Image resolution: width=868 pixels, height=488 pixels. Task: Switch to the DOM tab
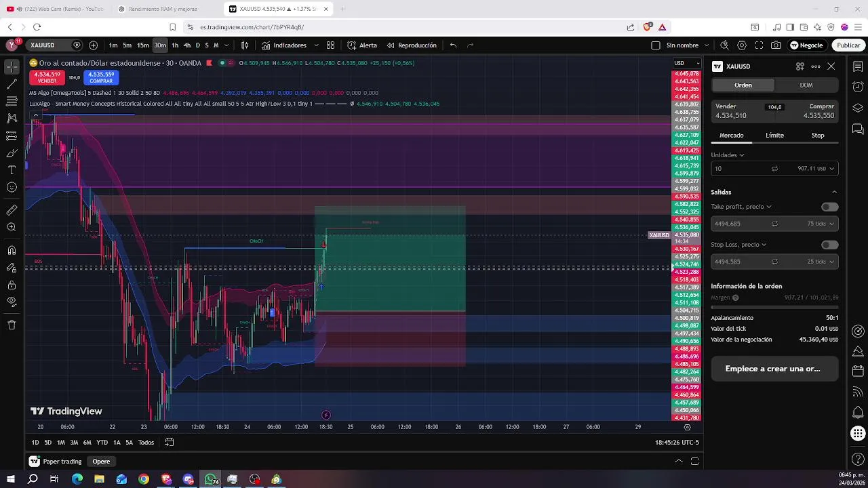point(806,85)
